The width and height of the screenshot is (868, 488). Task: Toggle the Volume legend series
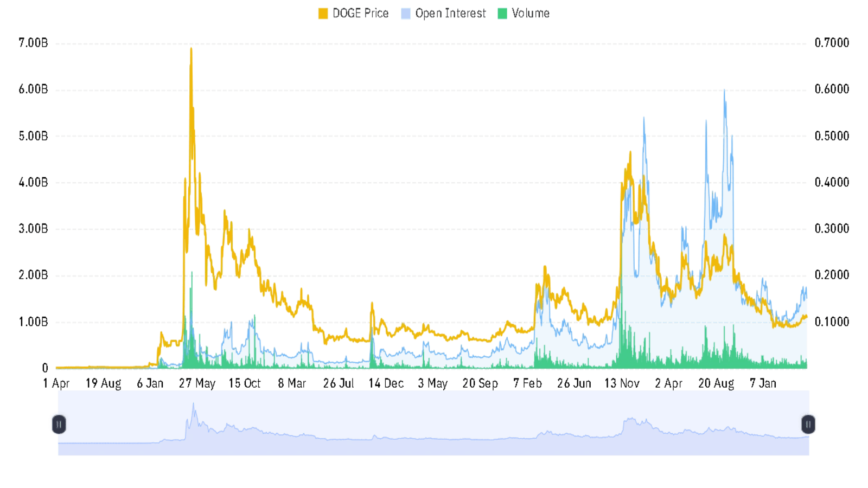pos(524,14)
